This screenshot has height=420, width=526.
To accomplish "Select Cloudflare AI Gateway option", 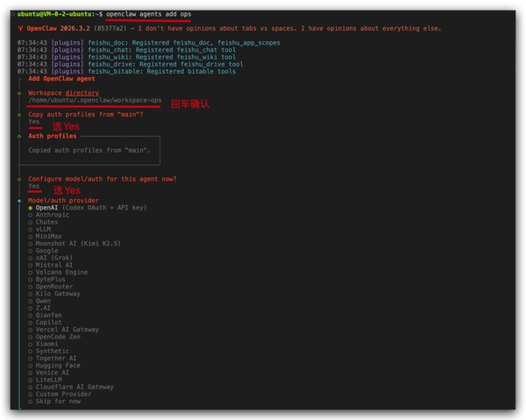I will [x=75, y=386].
